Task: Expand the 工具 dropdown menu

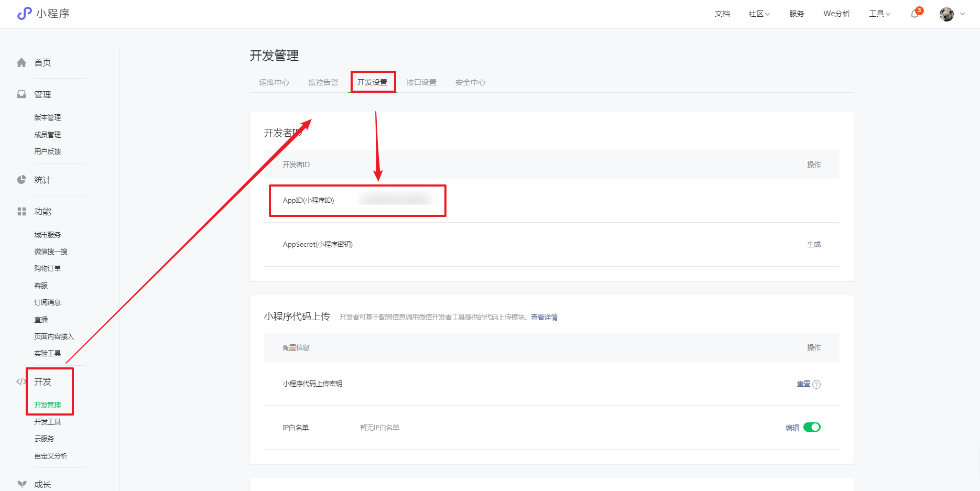Action: pos(879,14)
